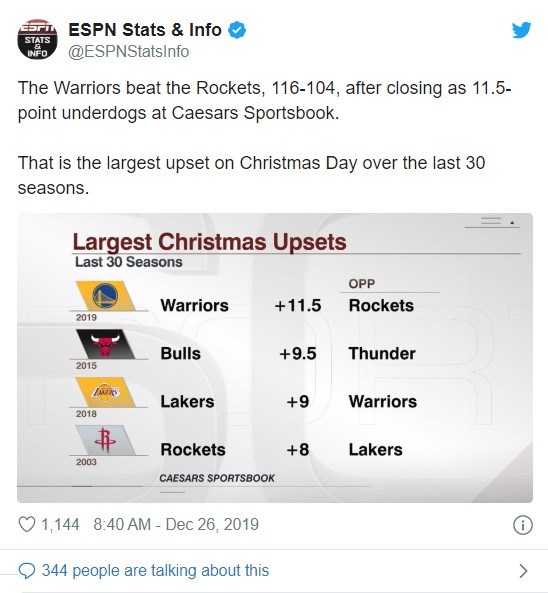Click the 1,144 likes count
548x593 pixels.
point(60,525)
